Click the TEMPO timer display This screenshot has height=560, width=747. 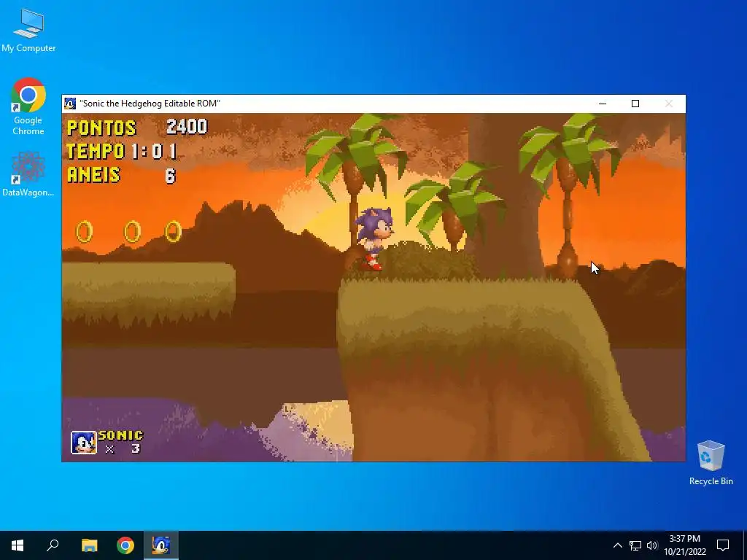[x=122, y=152]
